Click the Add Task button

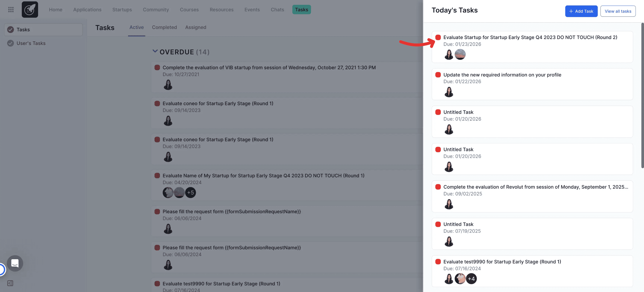[581, 11]
